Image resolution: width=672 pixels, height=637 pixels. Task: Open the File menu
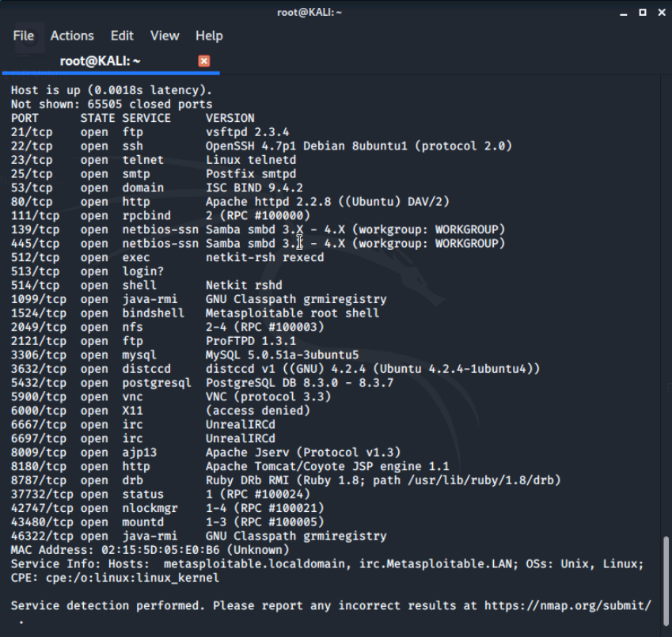(23, 36)
